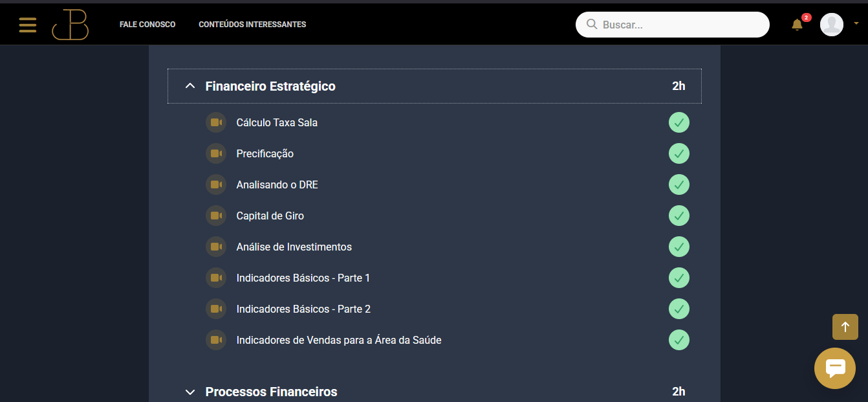Viewport: 868px width, 402px height.
Task: Click video icon beside Capital de Giro
Action: 216,216
